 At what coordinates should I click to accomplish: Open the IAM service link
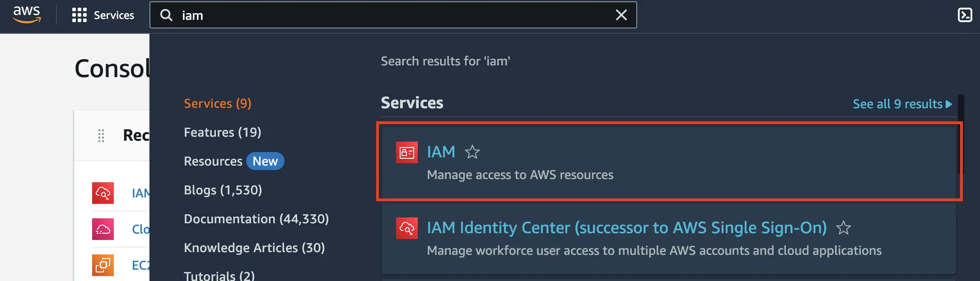pos(441,152)
